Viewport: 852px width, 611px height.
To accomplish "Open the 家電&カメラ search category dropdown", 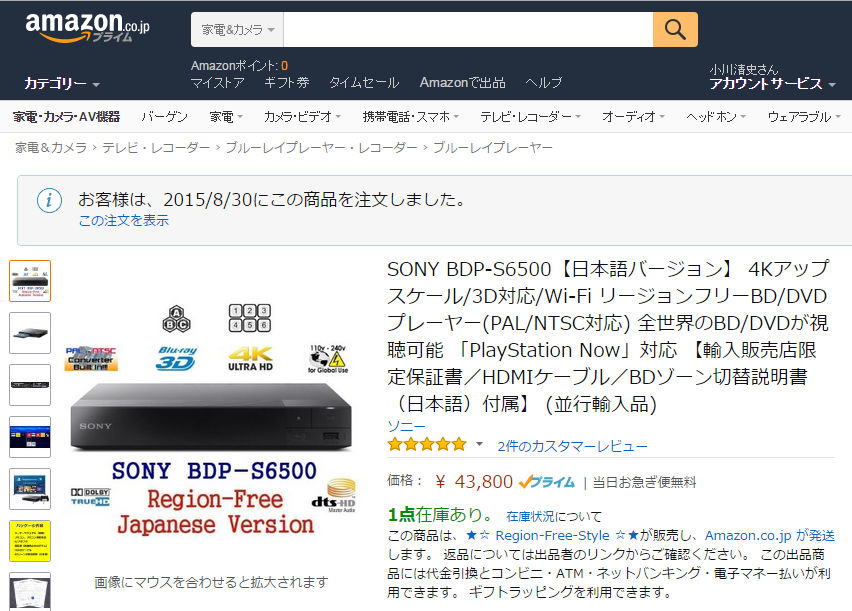I will click(x=237, y=29).
